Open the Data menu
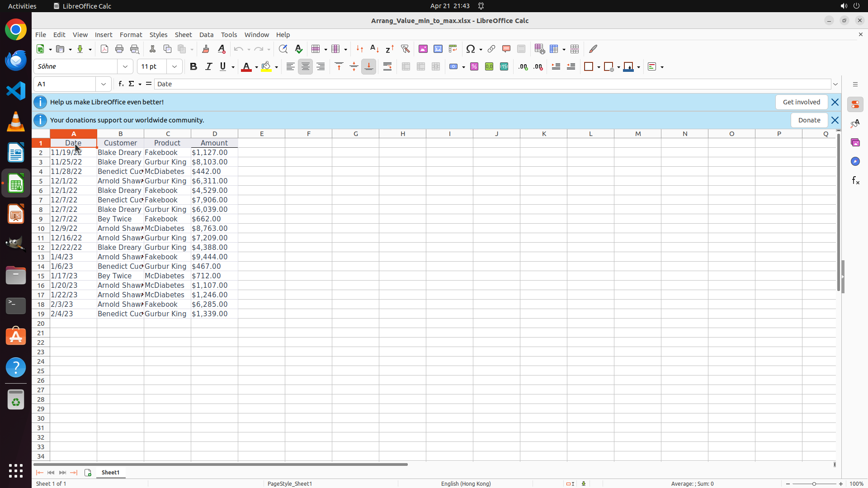868x488 pixels. (206, 35)
